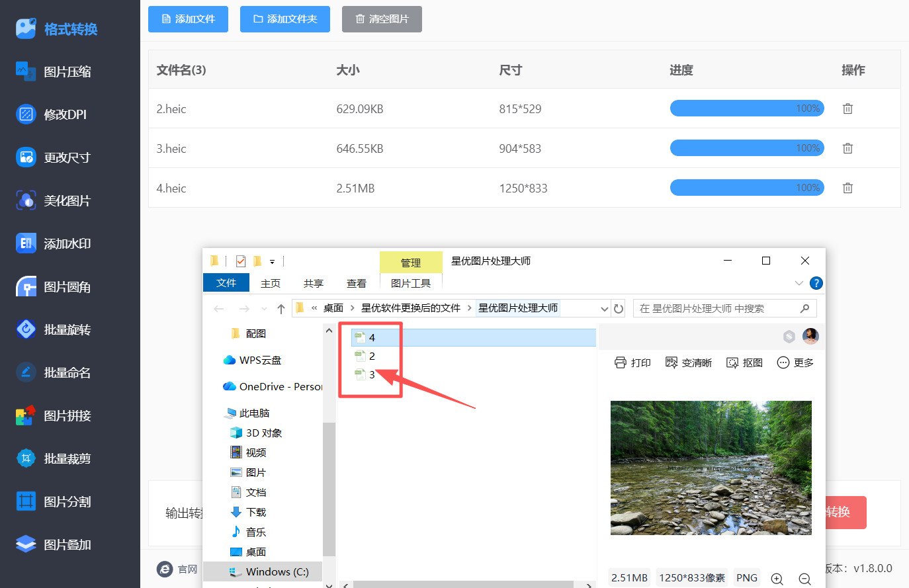Click the 4.heic progress bar

(x=747, y=188)
